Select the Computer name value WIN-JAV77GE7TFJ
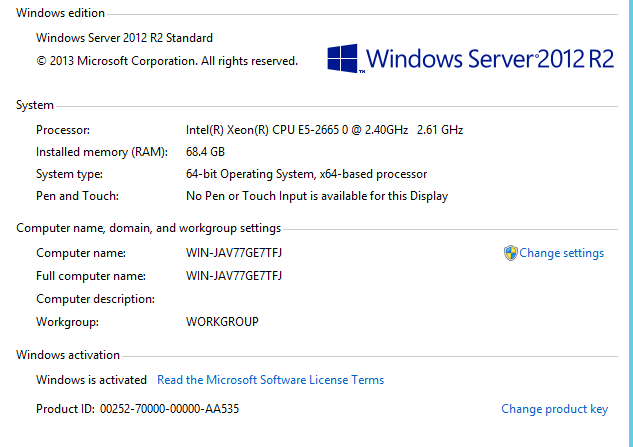Image resolution: width=633 pixels, height=447 pixels. point(234,253)
